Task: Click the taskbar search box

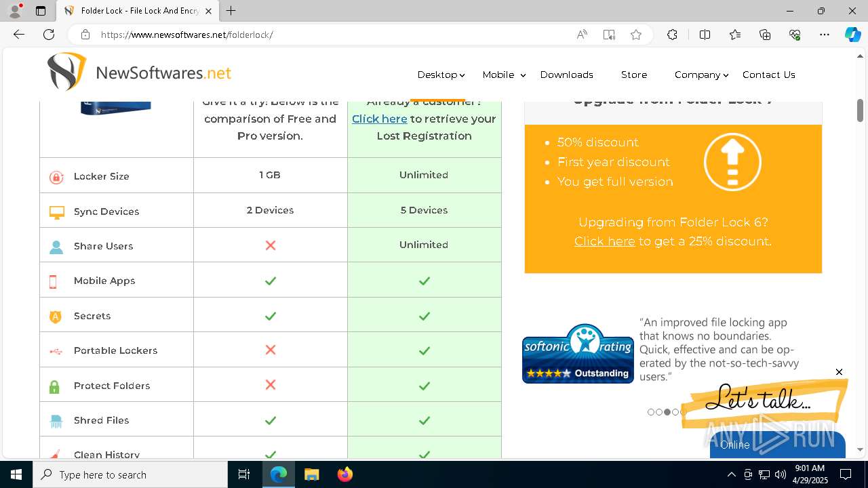Action: click(130, 474)
